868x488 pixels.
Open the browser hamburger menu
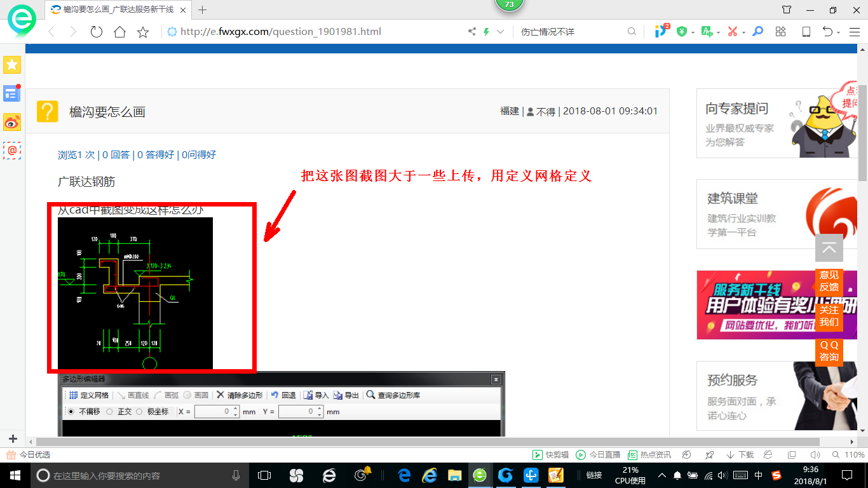click(855, 31)
